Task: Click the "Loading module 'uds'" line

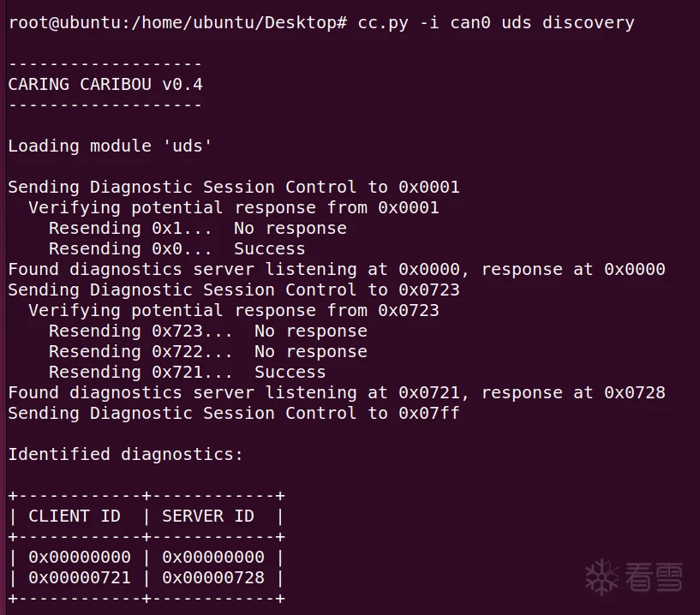Action: pyautogui.click(x=111, y=146)
